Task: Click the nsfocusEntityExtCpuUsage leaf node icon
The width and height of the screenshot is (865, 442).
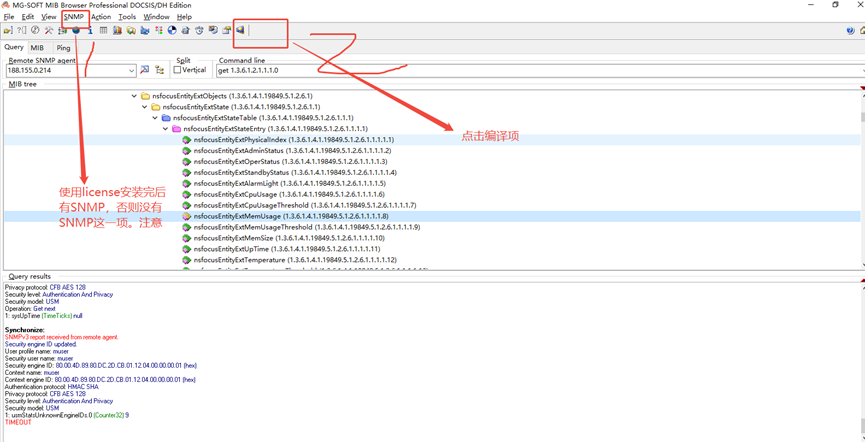Action: click(x=187, y=194)
